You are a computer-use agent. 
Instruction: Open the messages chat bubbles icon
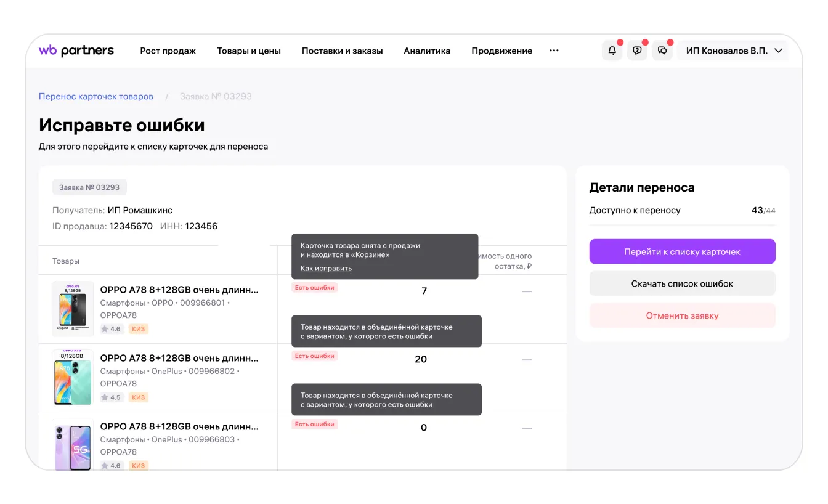(x=662, y=51)
